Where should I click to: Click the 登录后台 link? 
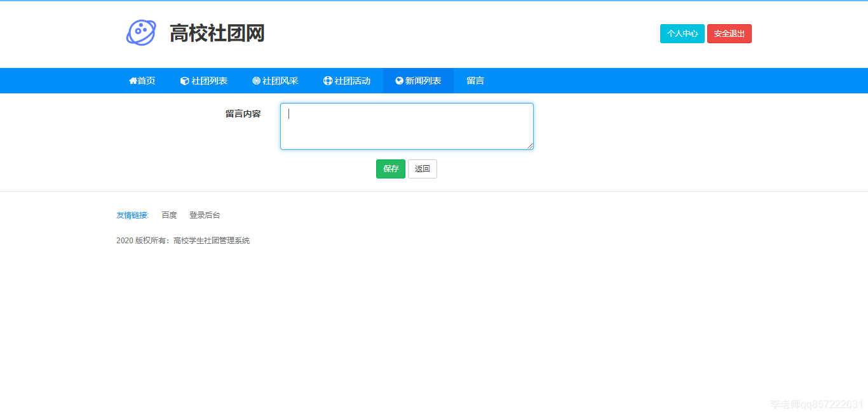tap(205, 215)
